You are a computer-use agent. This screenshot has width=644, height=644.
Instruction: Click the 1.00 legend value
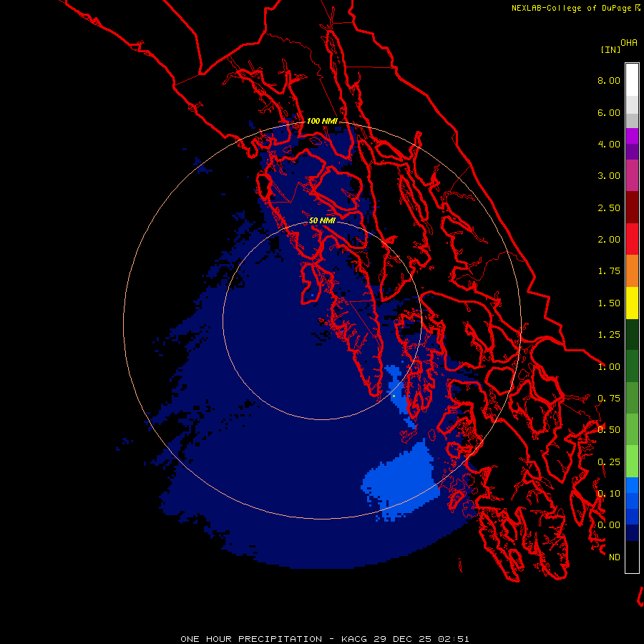click(609, 367)
